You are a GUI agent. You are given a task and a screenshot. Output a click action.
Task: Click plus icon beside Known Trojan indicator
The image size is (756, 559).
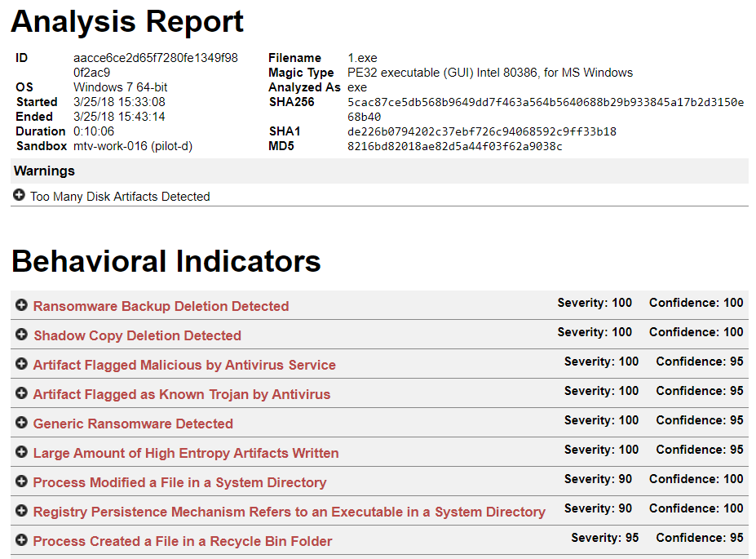pyautogui.click(x=21, y=394)
